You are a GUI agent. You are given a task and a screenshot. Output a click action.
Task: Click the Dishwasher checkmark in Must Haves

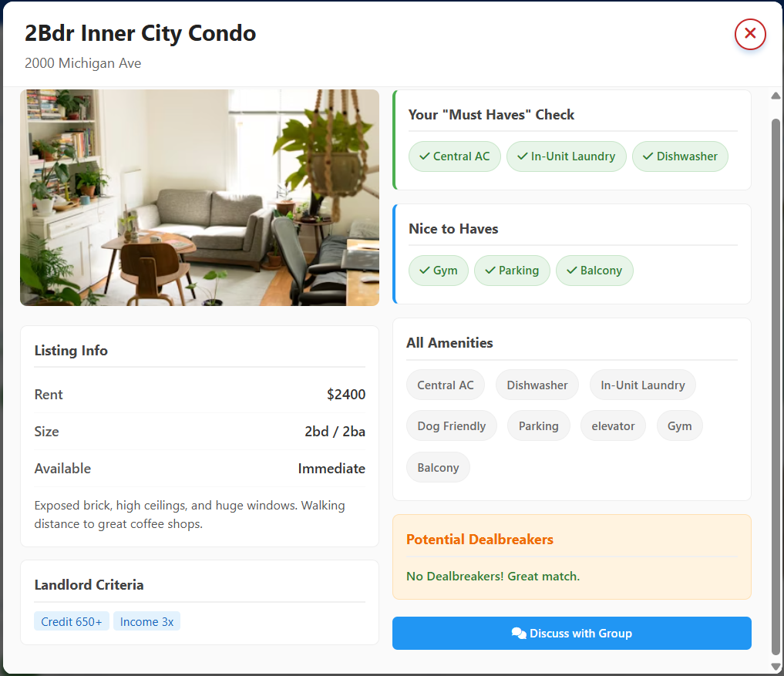[x=648, y=156]
